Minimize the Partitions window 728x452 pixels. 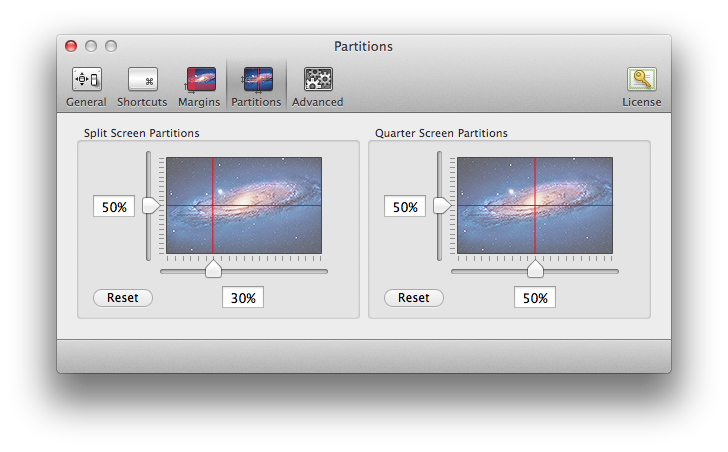coord(91,46)
